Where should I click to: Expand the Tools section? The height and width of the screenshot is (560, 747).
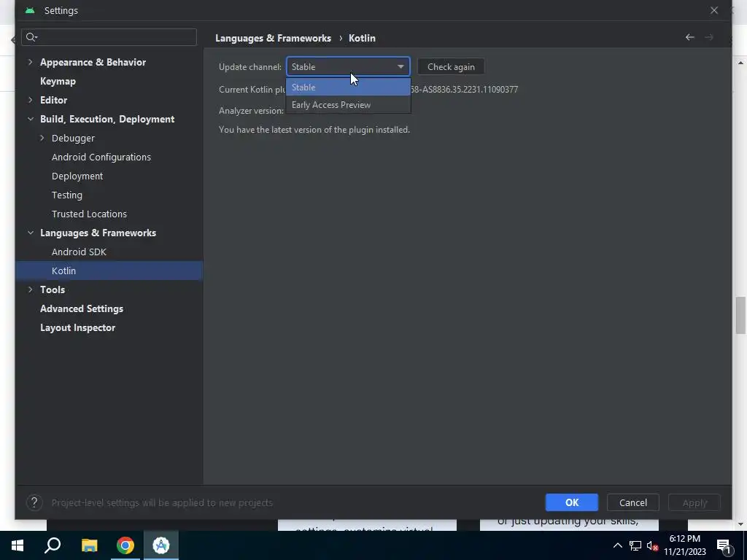pos(31,289)
